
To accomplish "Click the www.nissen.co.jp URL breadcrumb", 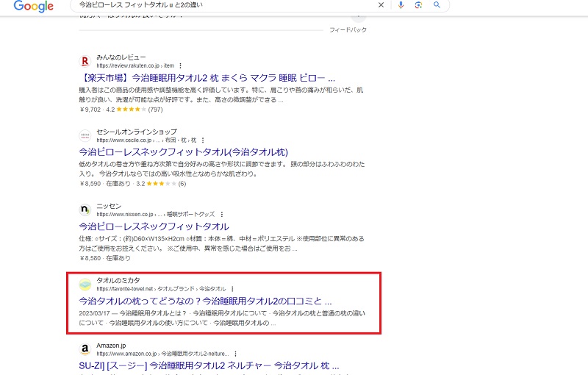I will [x=155, y=214].
